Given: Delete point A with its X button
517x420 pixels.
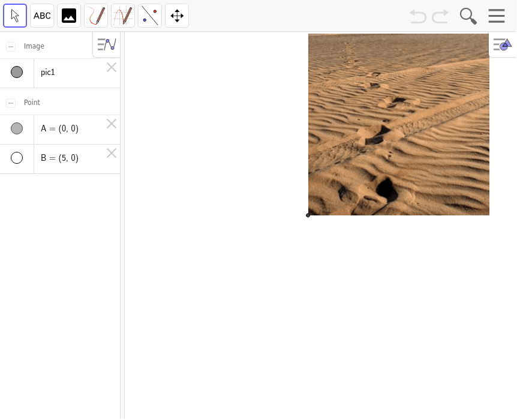Looking at the screenshot, I should click(x=112, y=124).
